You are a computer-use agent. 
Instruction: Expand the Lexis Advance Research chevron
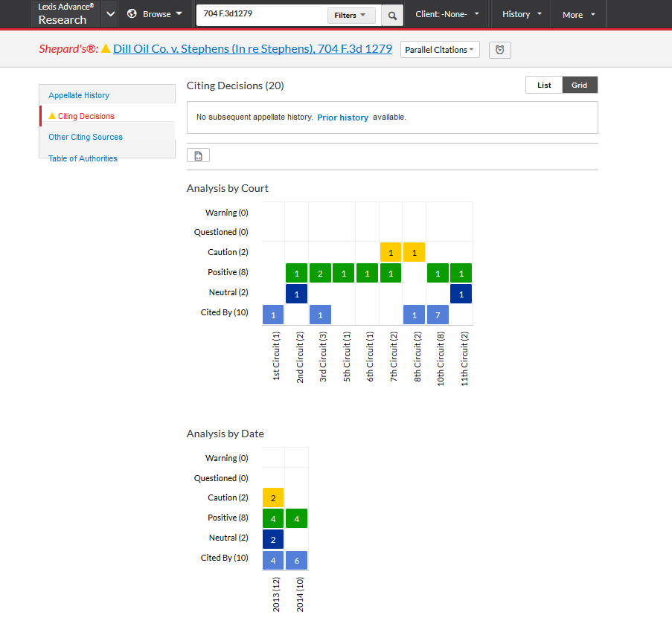[x=111, y=14]
